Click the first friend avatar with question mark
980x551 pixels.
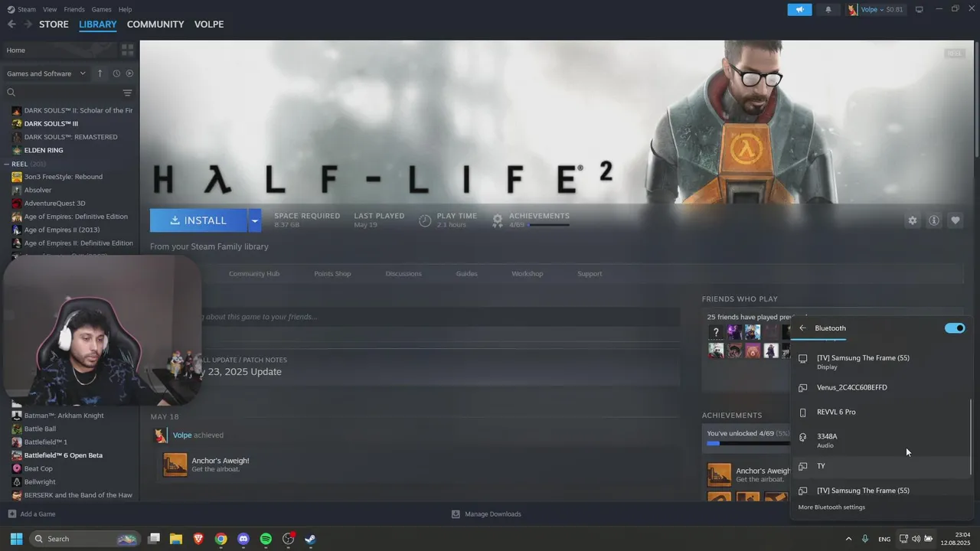click(716, 332)
